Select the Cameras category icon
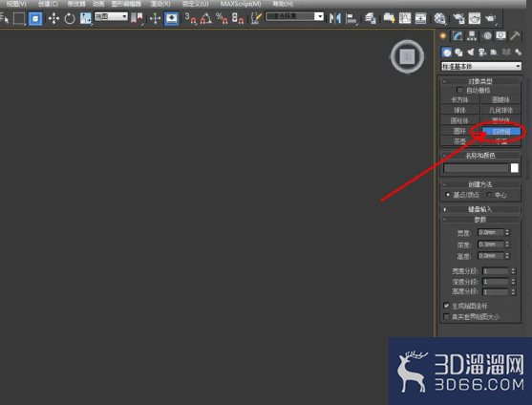 482,53
